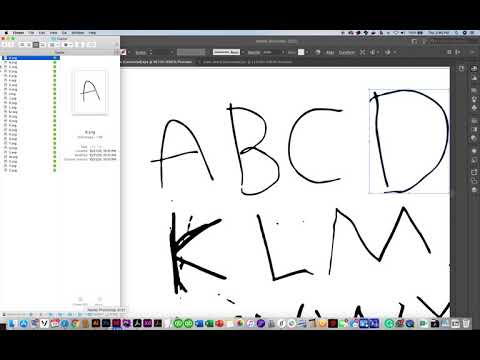This screenshot has width=480, height=360.
Task: Click the Isolate Selected Object icon
Action: [x=362, y=52]
